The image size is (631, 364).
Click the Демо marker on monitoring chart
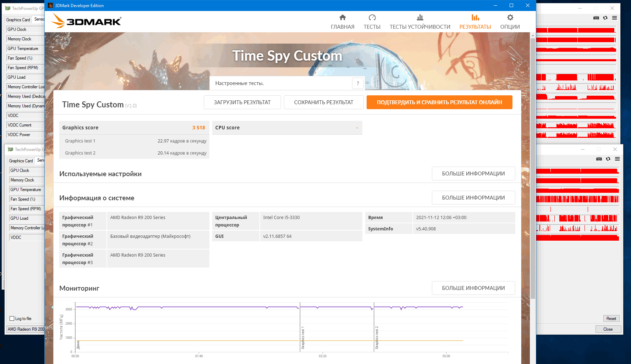click(78, 345)
